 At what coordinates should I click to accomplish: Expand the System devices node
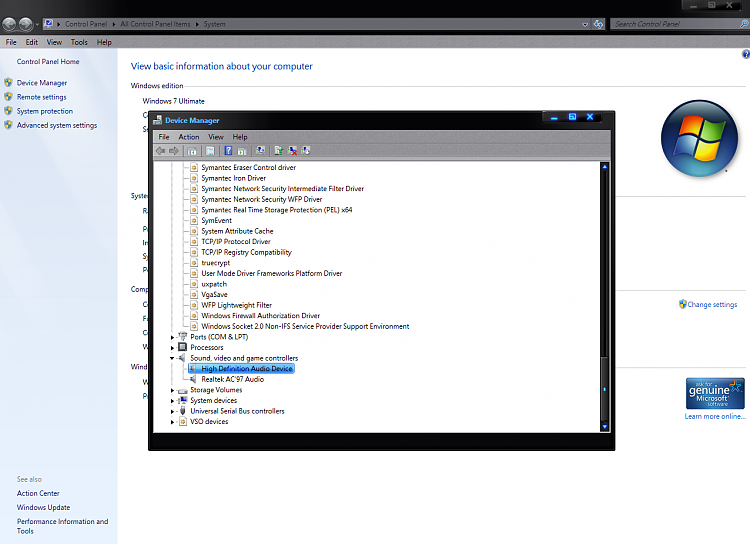172,400
